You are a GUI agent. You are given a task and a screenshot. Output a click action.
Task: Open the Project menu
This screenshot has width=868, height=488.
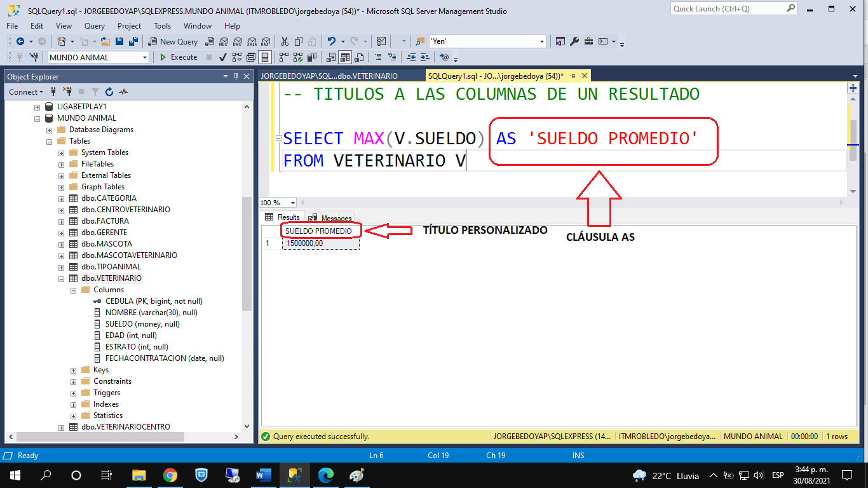pyautogui.click(x=129, y=26)
